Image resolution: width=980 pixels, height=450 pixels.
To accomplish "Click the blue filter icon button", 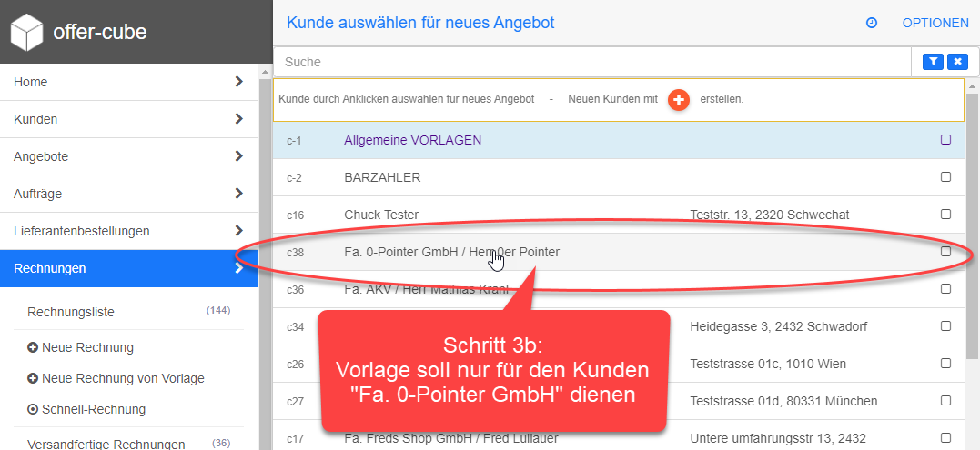I will coord(934,62).
